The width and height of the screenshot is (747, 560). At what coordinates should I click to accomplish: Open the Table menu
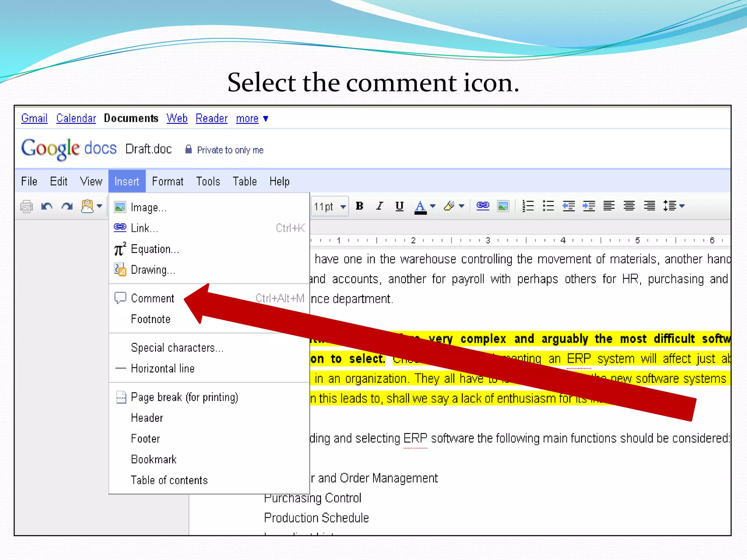point(245,181)
